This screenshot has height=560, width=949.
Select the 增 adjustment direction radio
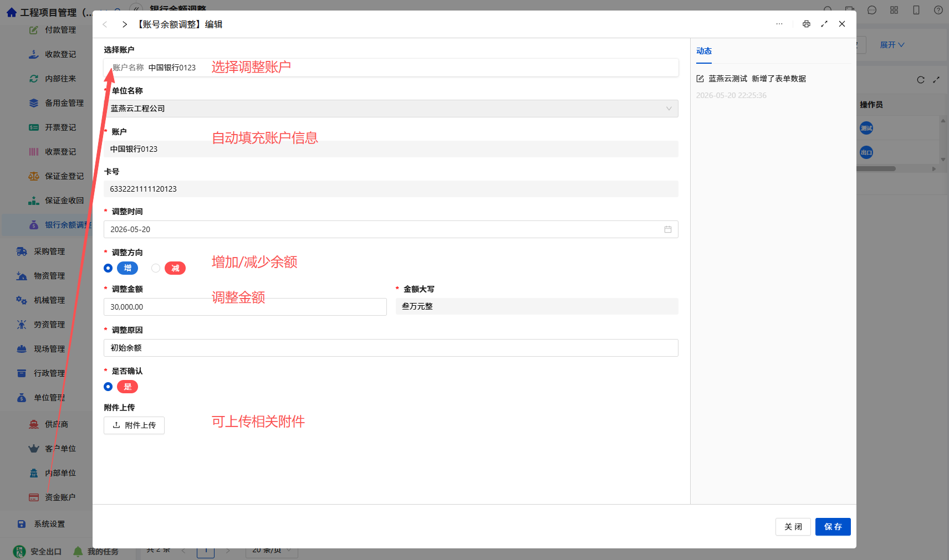108,268
